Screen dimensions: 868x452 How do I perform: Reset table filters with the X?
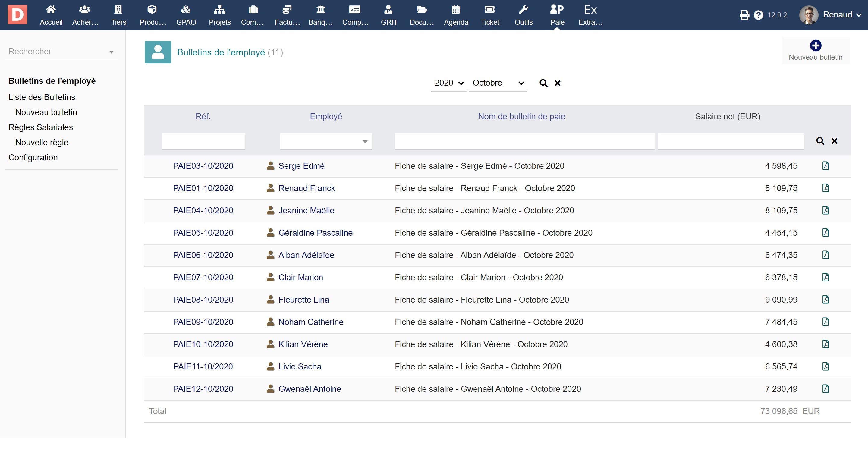click(x=834, y=141)
